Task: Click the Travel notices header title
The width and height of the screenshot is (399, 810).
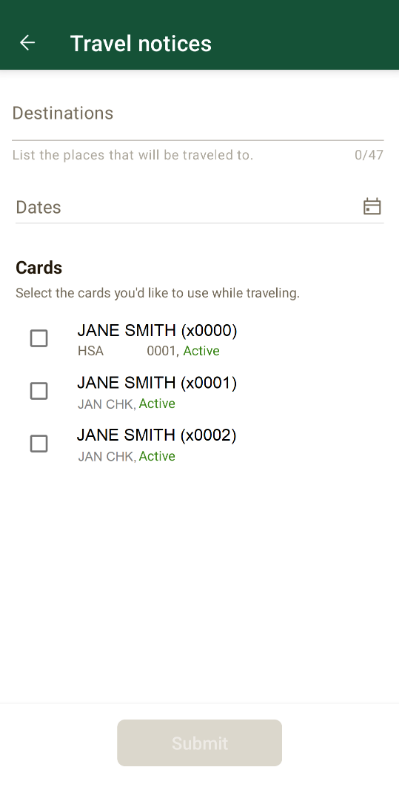Action: point(141,43)
